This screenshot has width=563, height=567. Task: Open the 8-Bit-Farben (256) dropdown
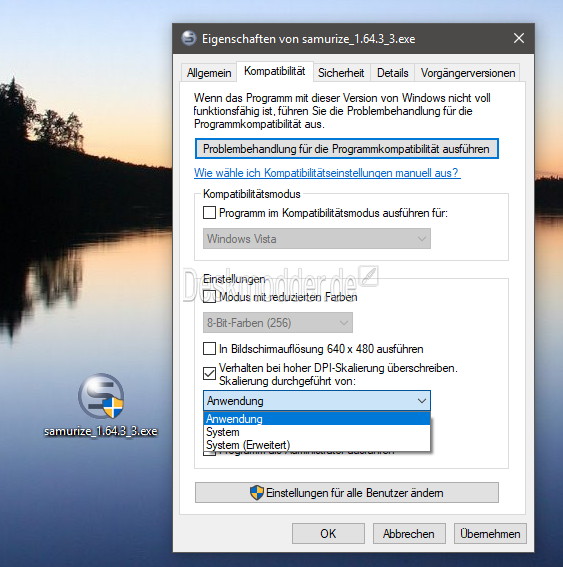[x=278, y=323]
